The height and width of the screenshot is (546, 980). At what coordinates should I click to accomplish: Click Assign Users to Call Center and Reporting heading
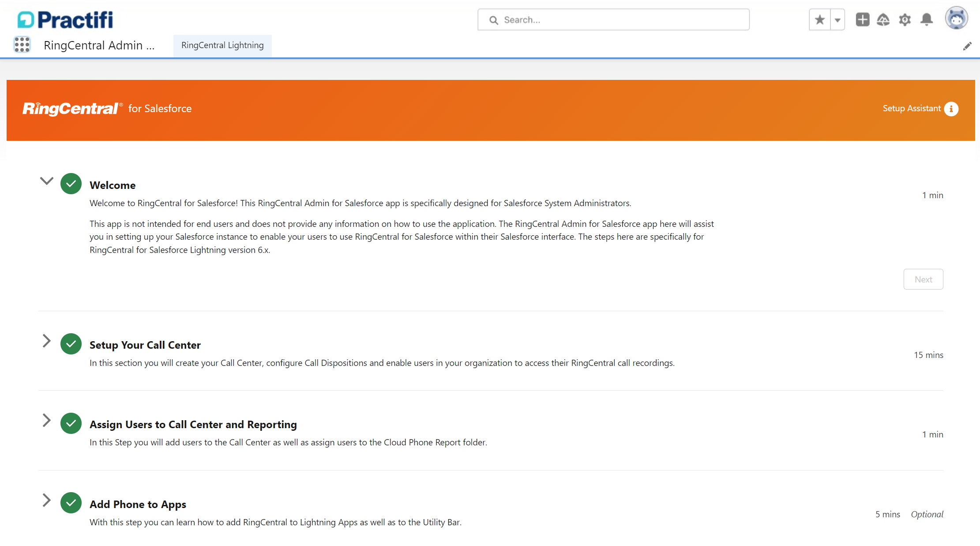(x=193, y=425)
